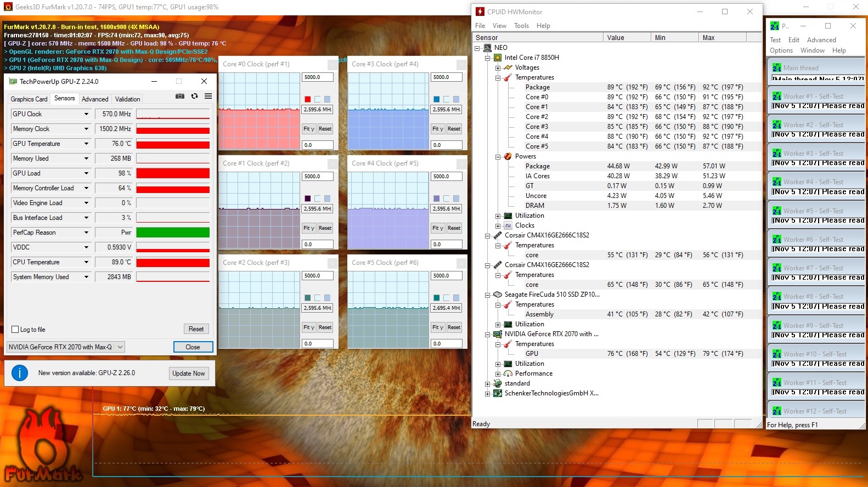Enable the Log to file checkbox

tap(15, 330)
